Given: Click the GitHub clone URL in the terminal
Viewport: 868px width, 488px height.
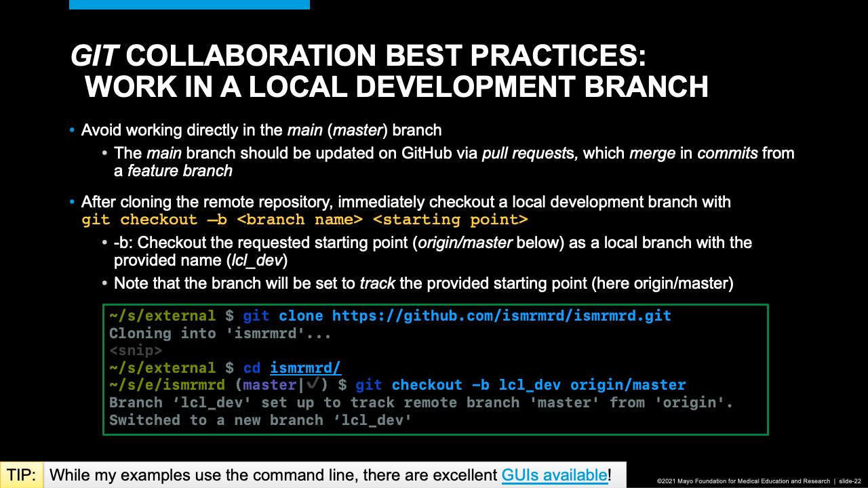Looking at the screenshot, I should coord(501,316).
